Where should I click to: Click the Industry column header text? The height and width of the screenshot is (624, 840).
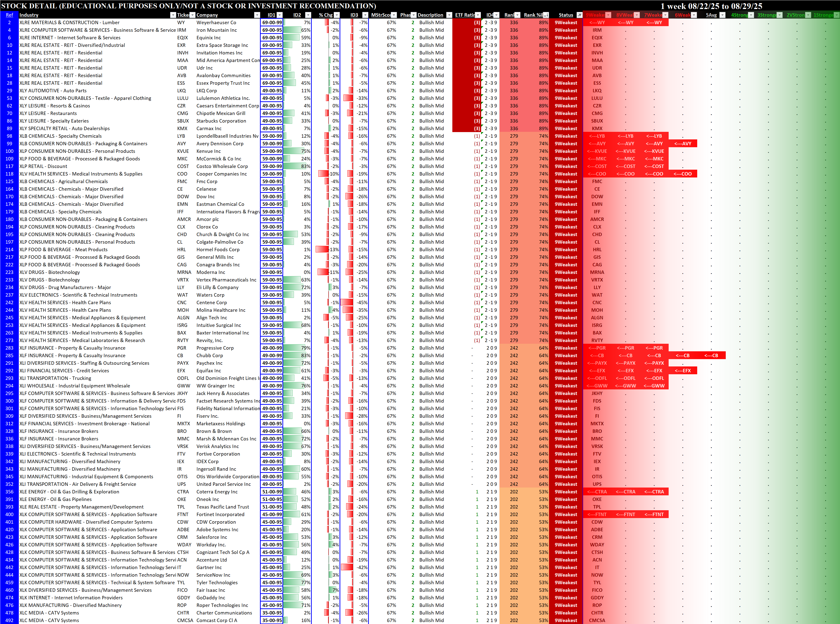tap(29, 15)
